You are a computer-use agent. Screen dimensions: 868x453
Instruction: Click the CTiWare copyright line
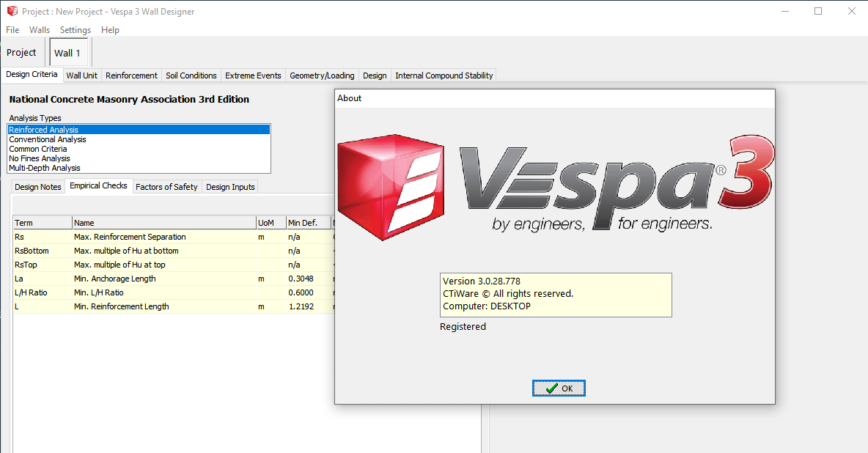coord(508,293)
